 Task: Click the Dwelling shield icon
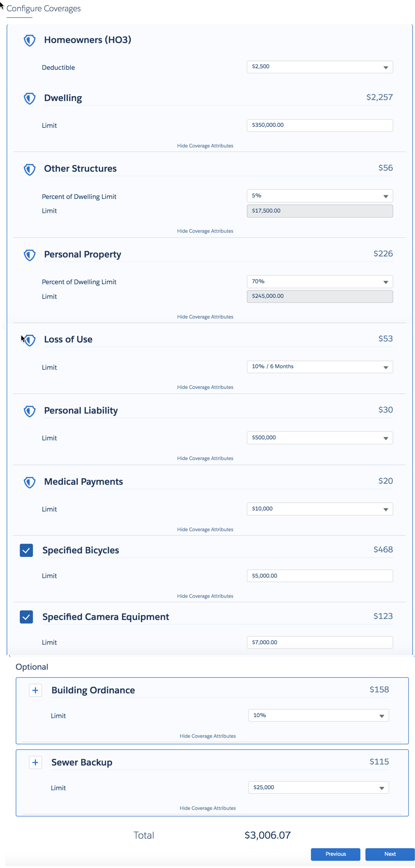[x=30, y=98]
